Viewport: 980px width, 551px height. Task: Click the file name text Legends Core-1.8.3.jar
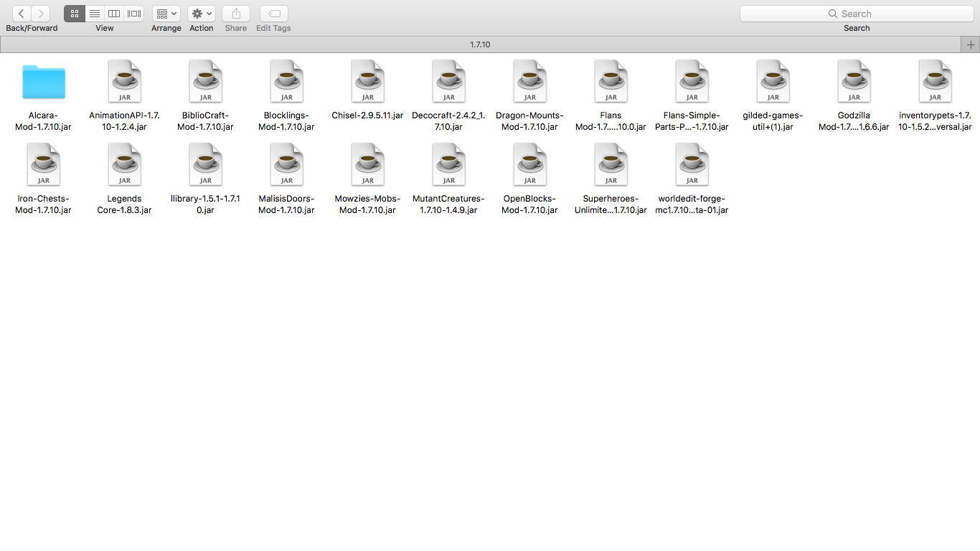pyautogui.click(x=125, y=204)
